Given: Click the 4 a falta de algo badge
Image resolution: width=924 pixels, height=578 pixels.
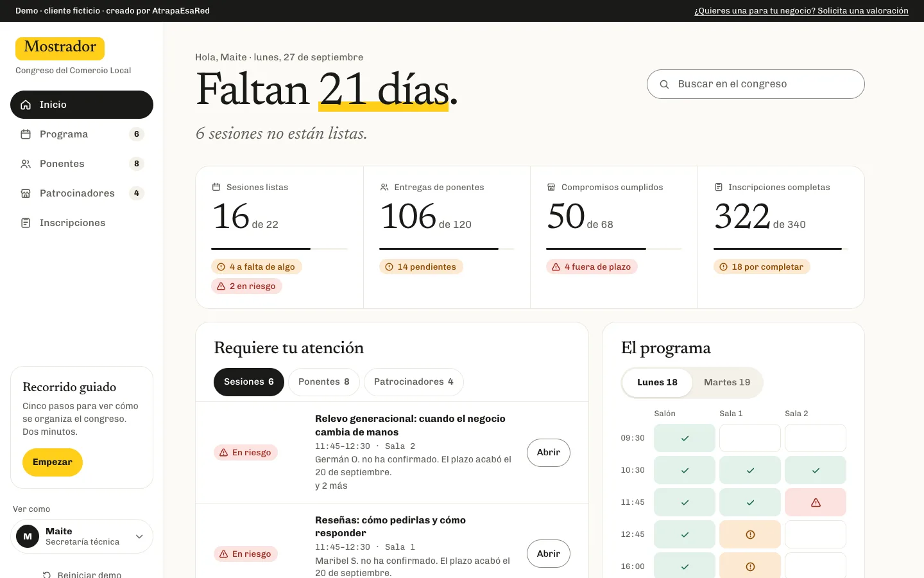Looking at the screenshot, I should (x=257, y=267).
